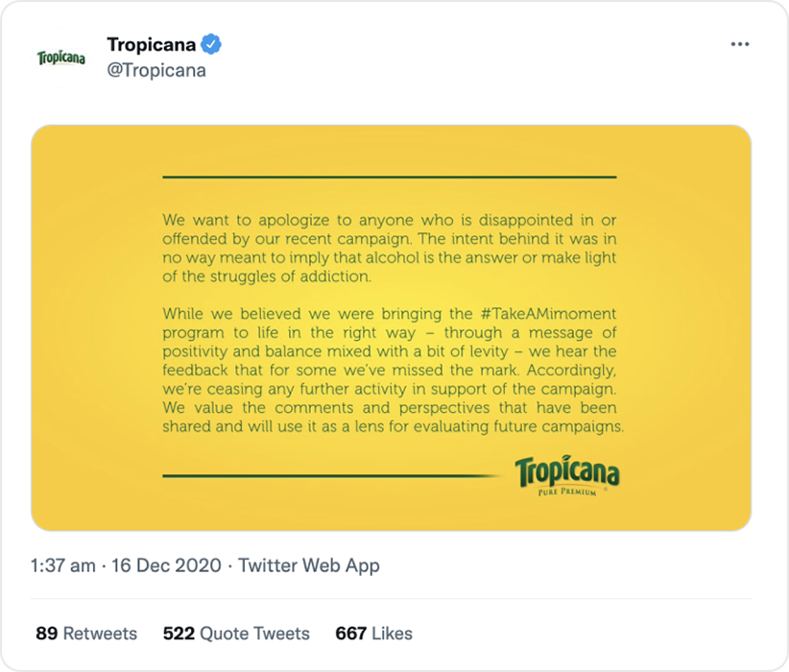Click the 16 Dec 2020 date
This screenshot has height=672, width=789.
point(168,565)
